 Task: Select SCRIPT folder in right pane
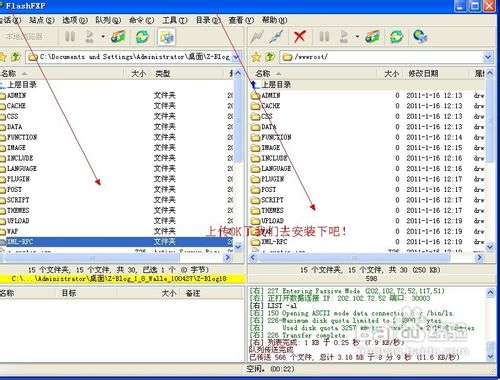(267, 200)
